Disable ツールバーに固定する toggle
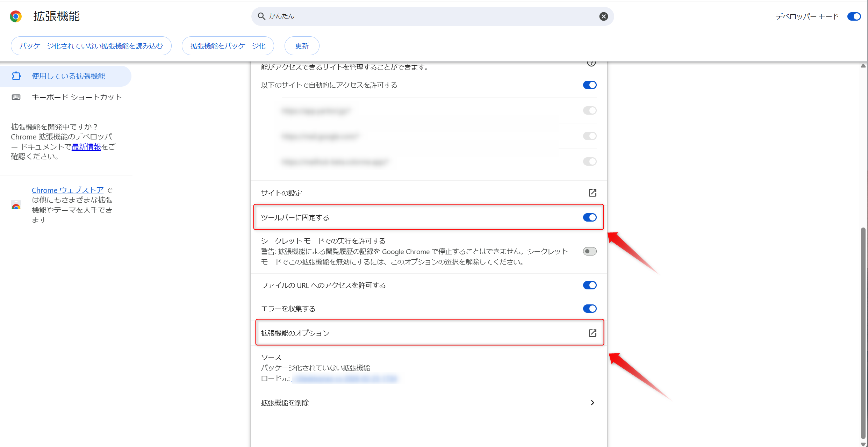Viewport: 868px width, 447px height. click(x=589, y=217)
